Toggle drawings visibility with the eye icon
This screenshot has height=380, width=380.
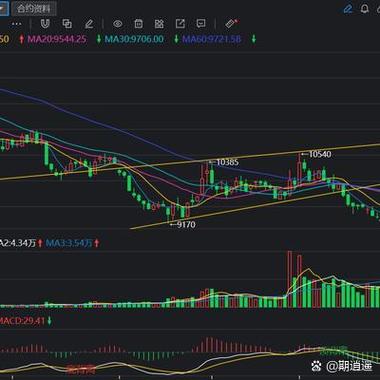(x=117, y=24)
